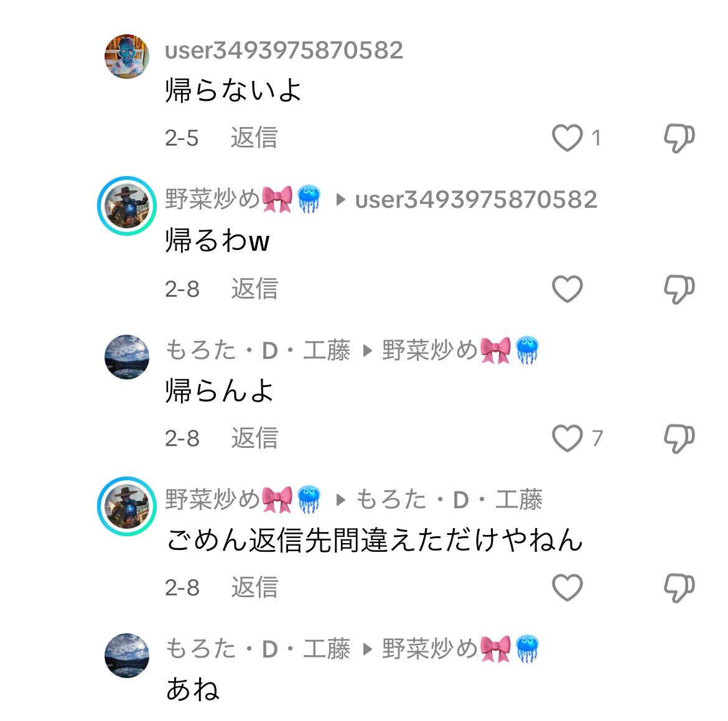Open もろた・D・工藤 avatar beside 帰らんよ

pos(127,356)
